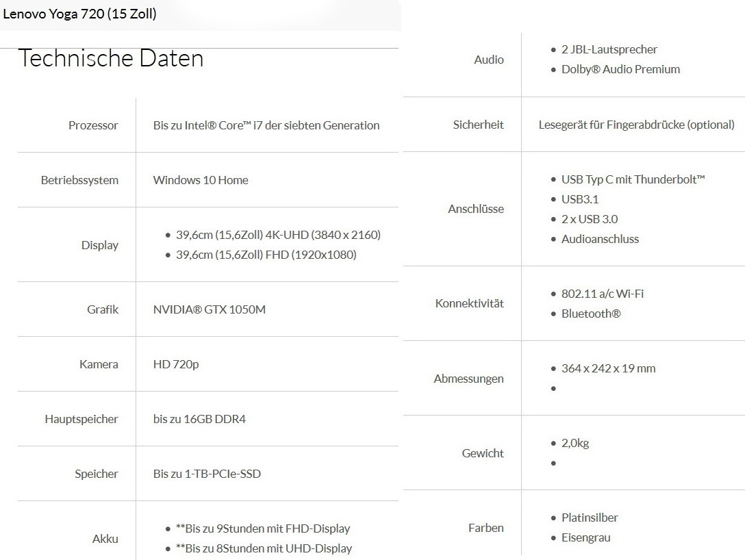Click the 'Lenovo Yoga 720 (15 Zoll)' title
745x560 pixels.
tap(79, 14)
